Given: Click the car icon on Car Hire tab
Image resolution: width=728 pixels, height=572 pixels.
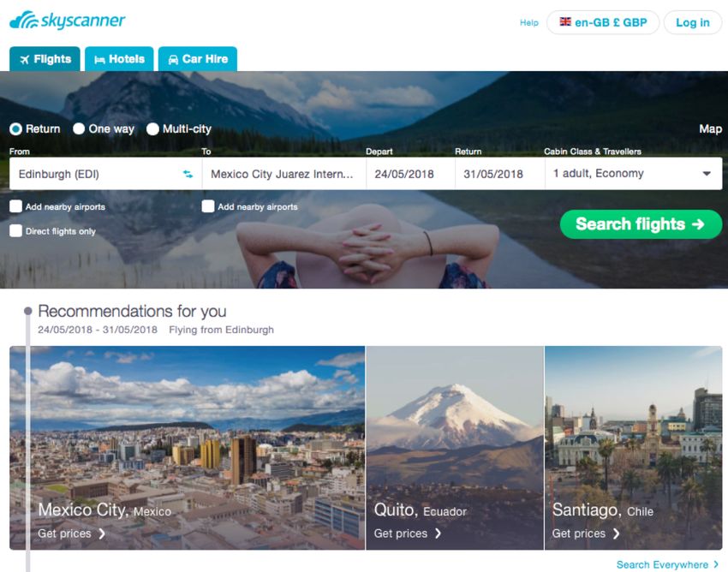Looking at the screenshot, I should pos(173,59).
